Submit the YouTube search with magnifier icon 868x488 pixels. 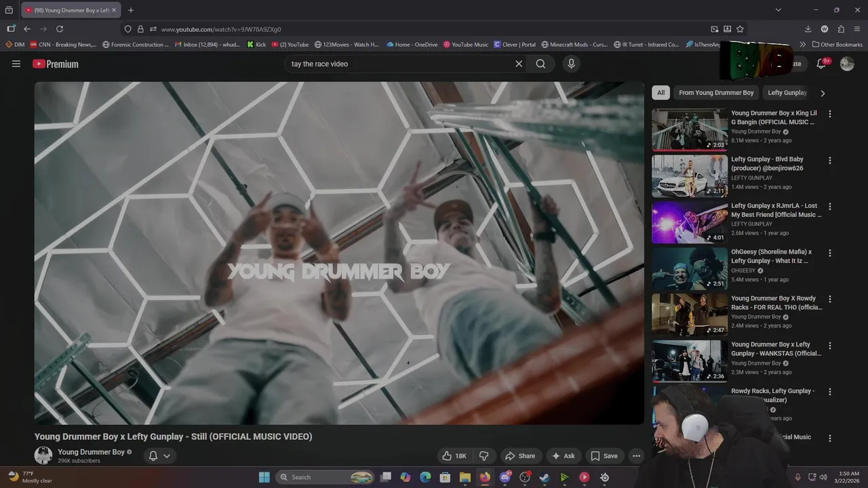[540, 64]
